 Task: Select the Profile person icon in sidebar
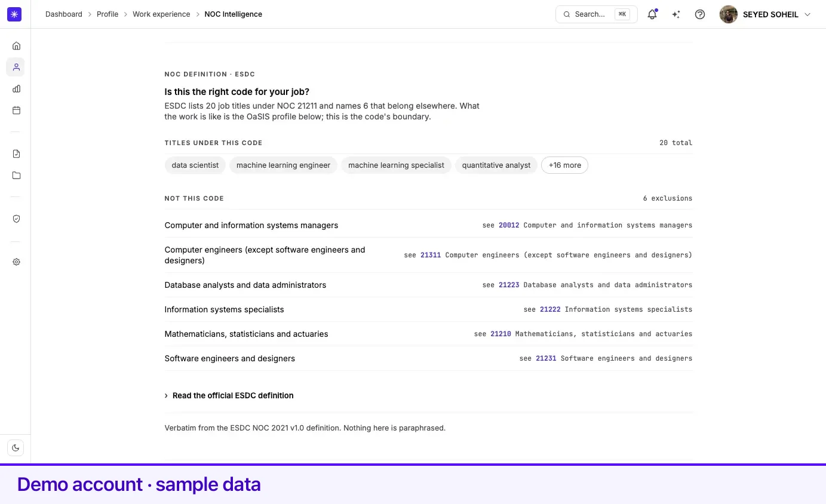pos(16,67)
